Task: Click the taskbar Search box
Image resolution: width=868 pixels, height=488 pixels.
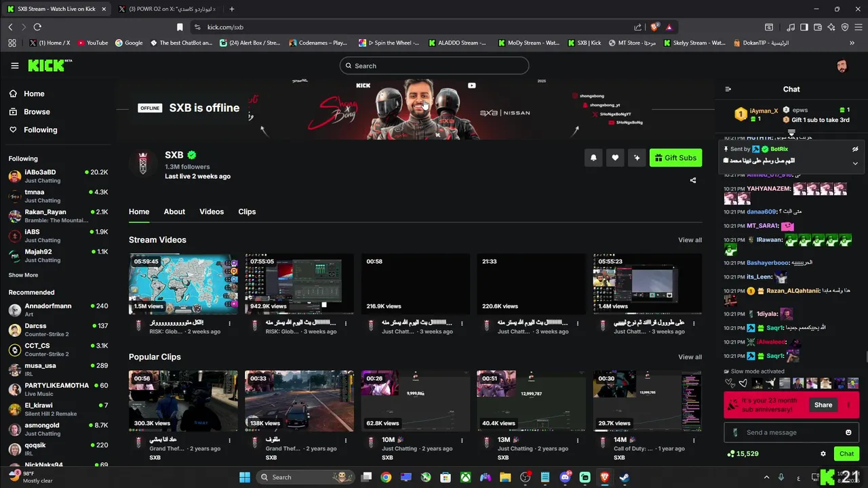Action: 305,477
